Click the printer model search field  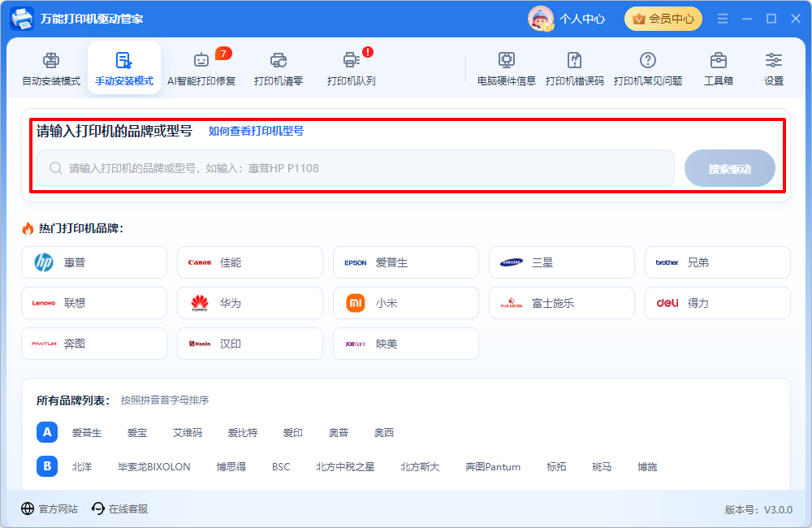(356, 168)
